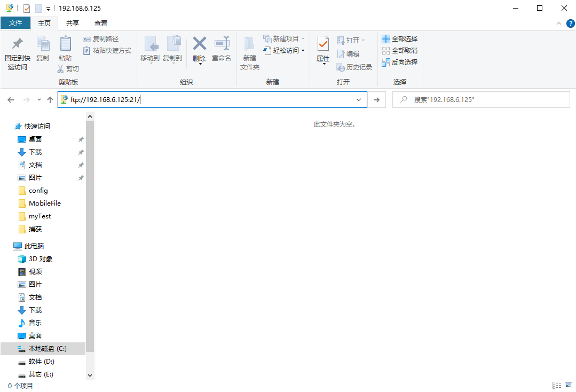Click the New Folder (新建文件夹) icon
This screenshot has width=576, height=392.
[x=249, y=44]
